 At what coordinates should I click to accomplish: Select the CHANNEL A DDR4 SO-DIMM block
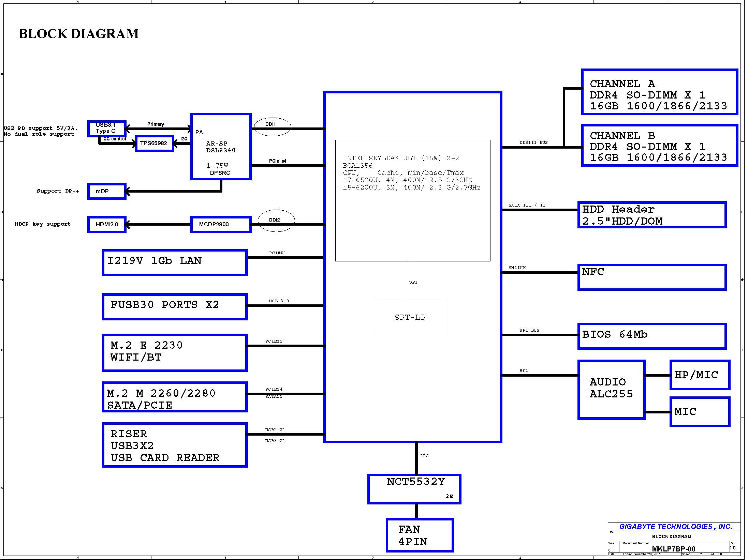click(659, 92)
